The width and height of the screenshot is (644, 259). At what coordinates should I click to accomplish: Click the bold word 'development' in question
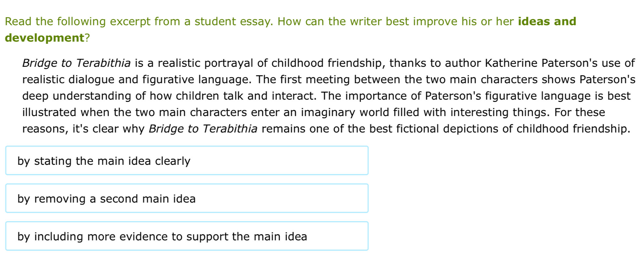45,38
